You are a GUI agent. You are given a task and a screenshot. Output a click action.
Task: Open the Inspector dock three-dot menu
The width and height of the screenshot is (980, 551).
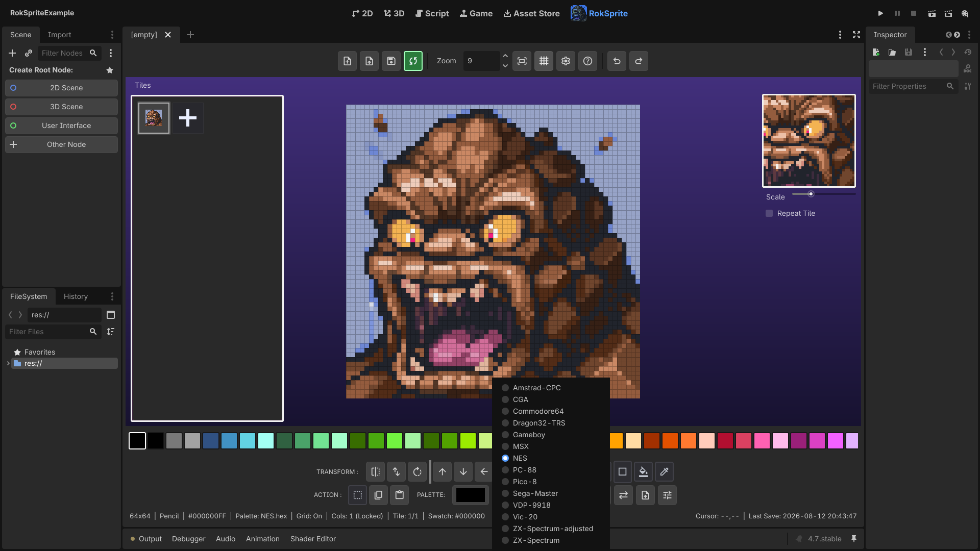tap(969, 35)
